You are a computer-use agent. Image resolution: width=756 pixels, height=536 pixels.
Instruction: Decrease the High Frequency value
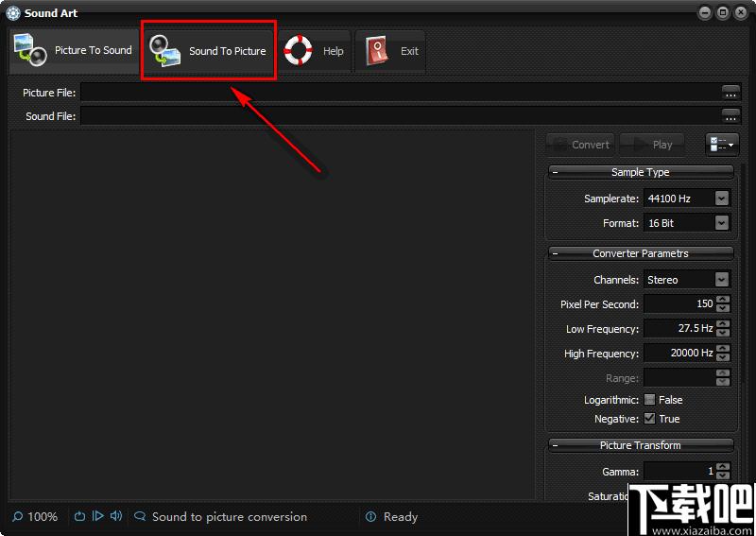pyautogui.click(x=723, y=357)
